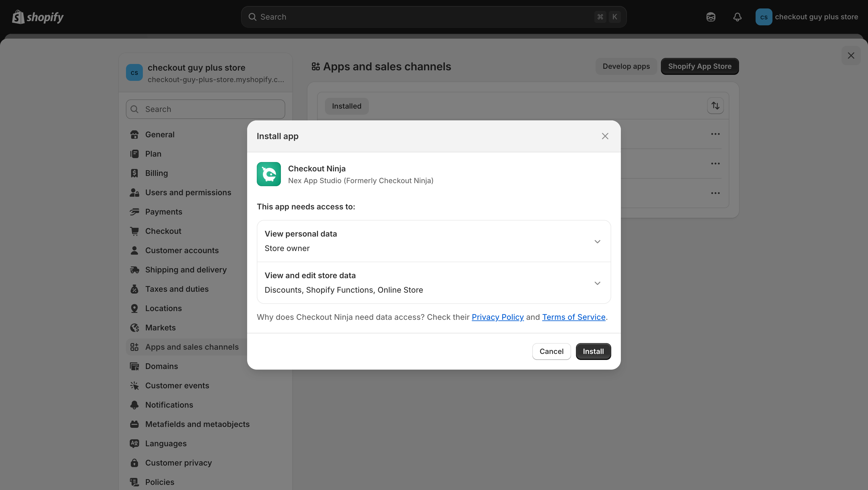This screenshot has width=868, height=490.
Task: Click the Cancel button
Action: (x=551, y=352)
